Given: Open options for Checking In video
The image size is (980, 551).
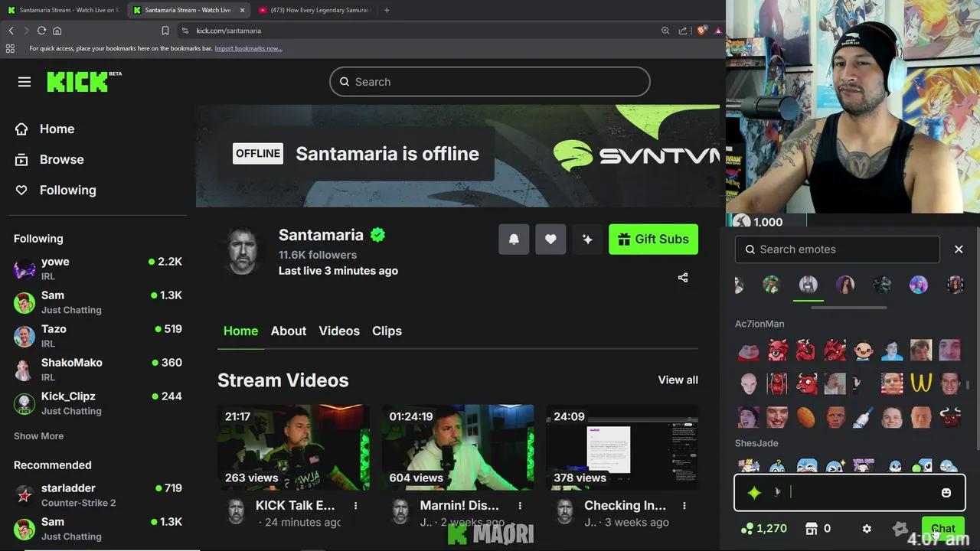Looking at the screenshot, I should pyautogui.click(x=684, y=506).
